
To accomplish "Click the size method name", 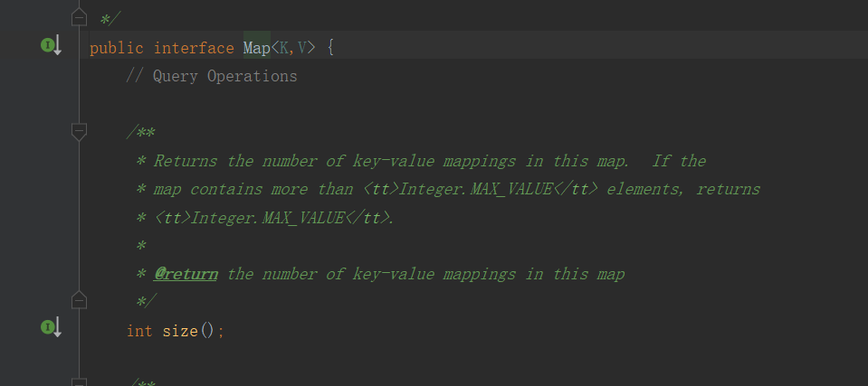I will tap(179, 331).
